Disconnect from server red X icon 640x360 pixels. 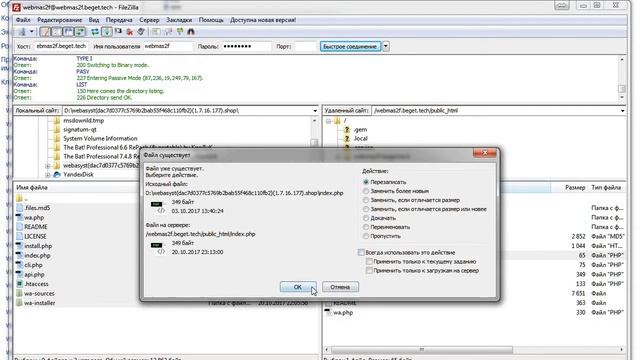(130, 32)
